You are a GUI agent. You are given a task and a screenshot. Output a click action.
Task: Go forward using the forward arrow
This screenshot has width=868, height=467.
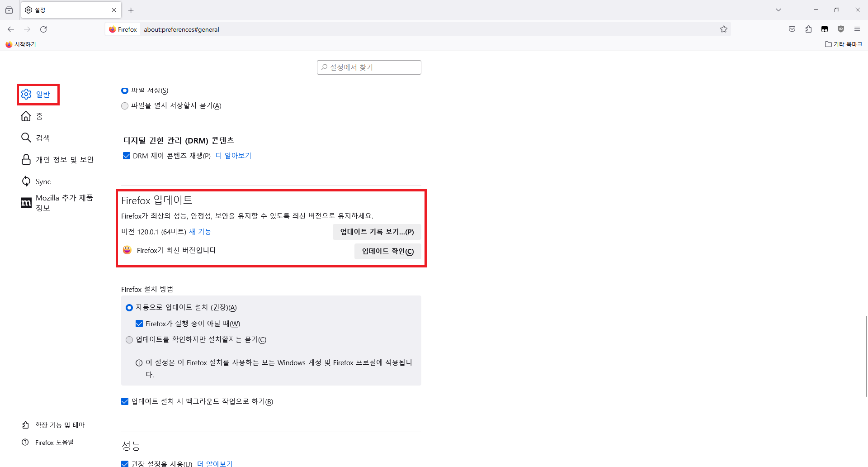pos(27,29)
